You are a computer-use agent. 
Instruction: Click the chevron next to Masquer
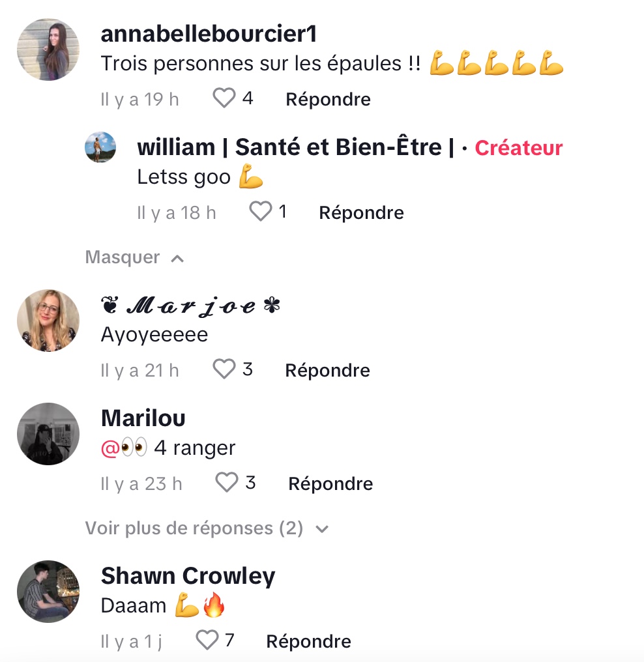tap(177, 259)
